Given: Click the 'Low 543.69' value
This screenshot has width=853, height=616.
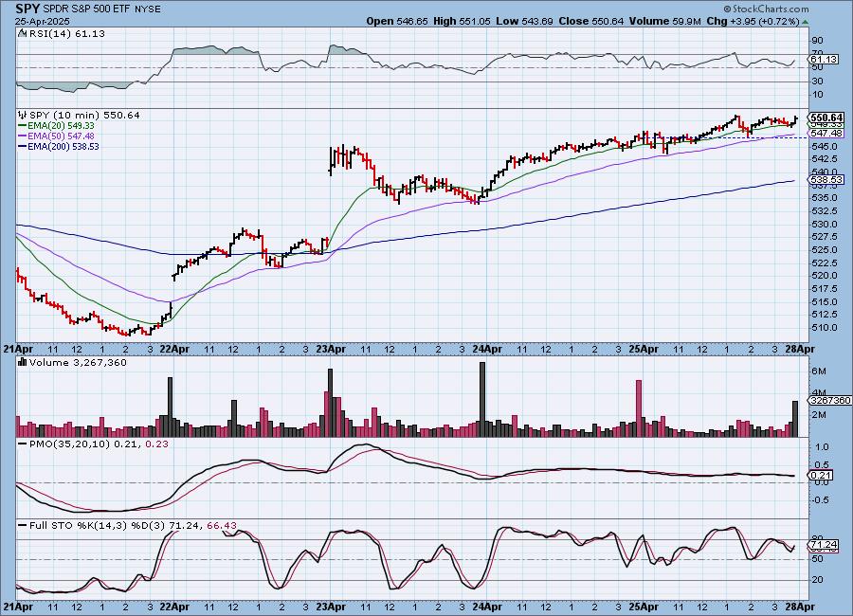Looking at the screenshot, I should tap(524, 21).
